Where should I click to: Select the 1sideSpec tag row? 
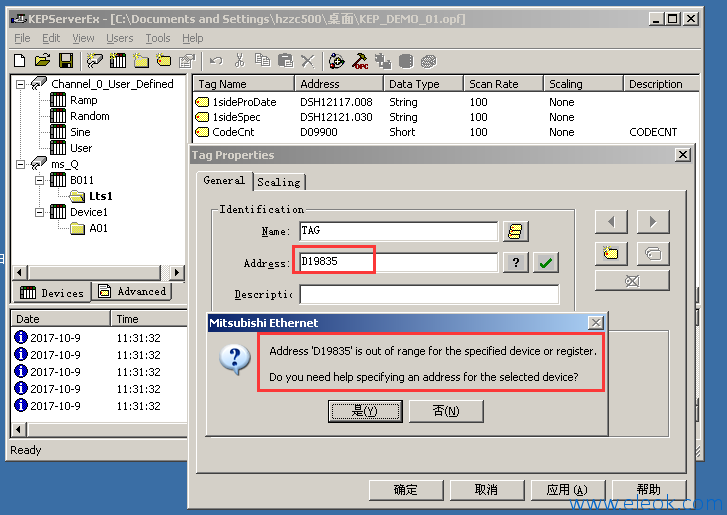[445, 117]
